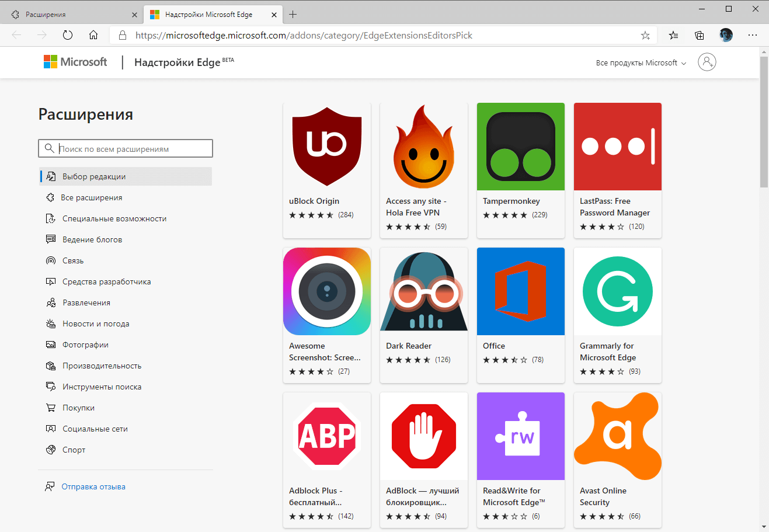Open the Read&Write puzzle icon

click(521, 436)
